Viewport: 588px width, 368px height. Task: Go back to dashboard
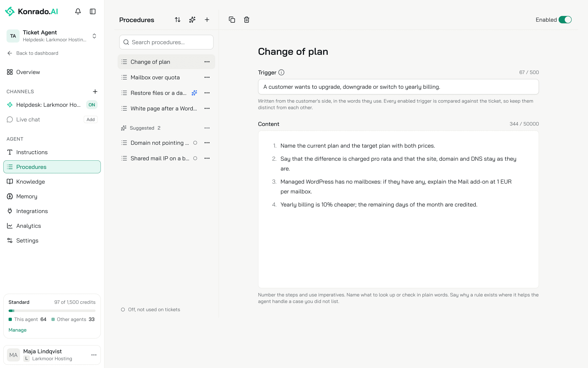(x=33, y=53)
